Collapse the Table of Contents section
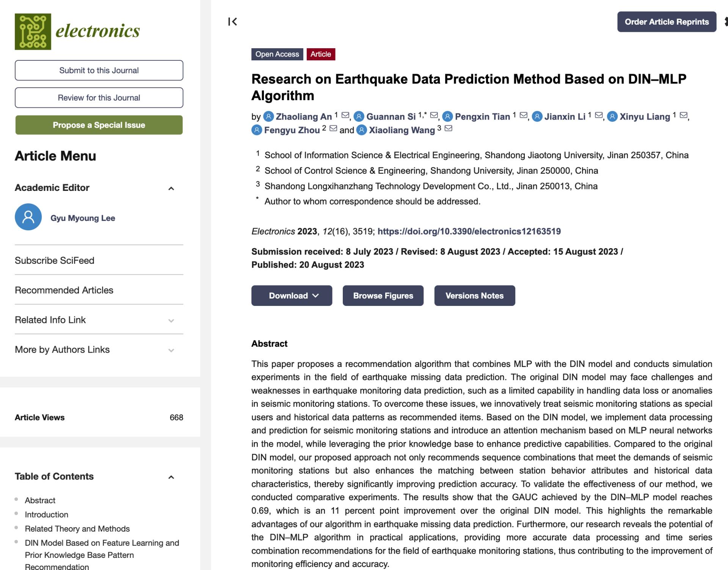This screenshot has height=570, width=728. 171,477
